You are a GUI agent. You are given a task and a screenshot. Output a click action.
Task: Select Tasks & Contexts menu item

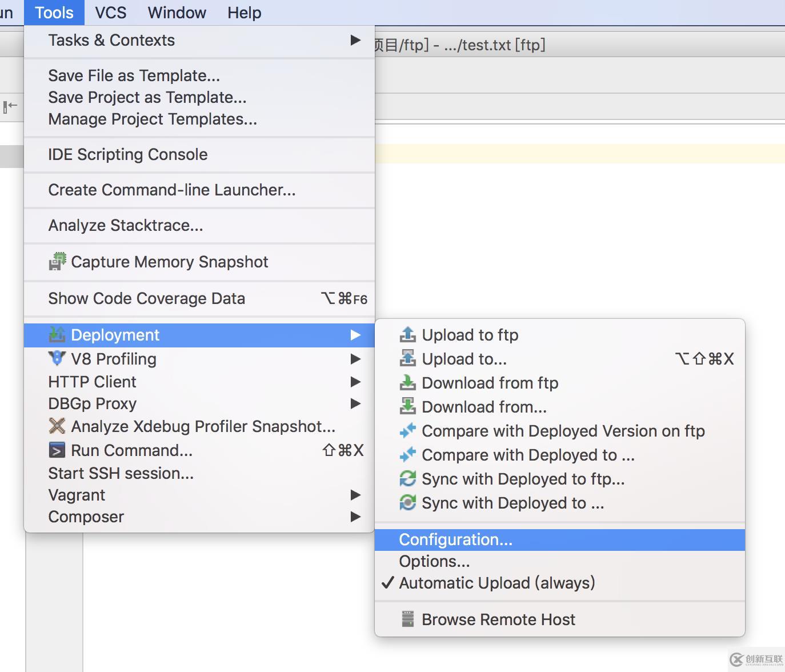click(x=199, y=40)
